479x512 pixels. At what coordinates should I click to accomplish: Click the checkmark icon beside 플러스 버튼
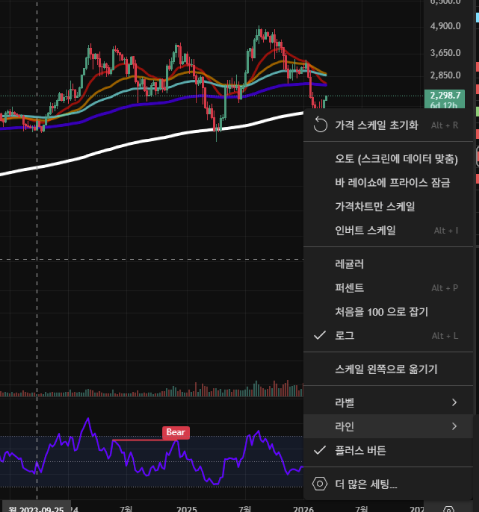(x=320, y=450)
